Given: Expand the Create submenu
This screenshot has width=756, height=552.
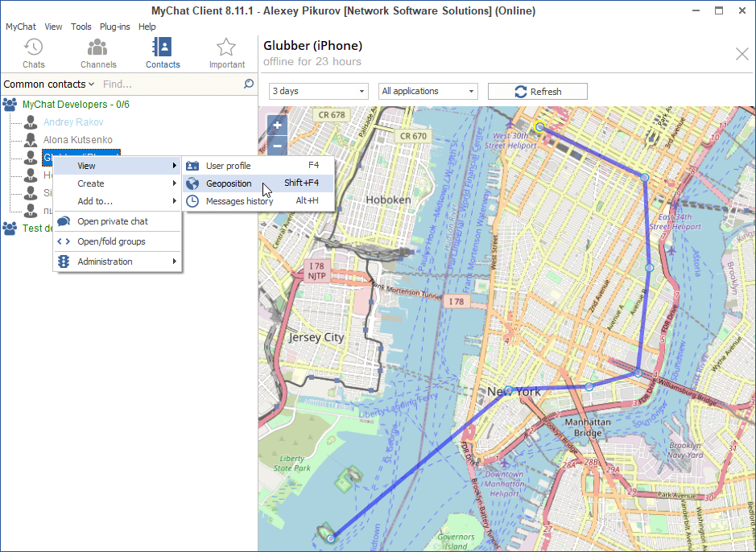Looking at the screenshot, I should tap(89, 183).
